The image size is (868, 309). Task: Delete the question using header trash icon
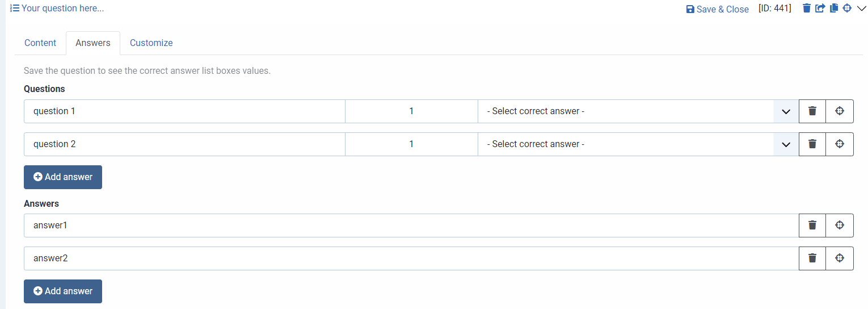[806, 9]
